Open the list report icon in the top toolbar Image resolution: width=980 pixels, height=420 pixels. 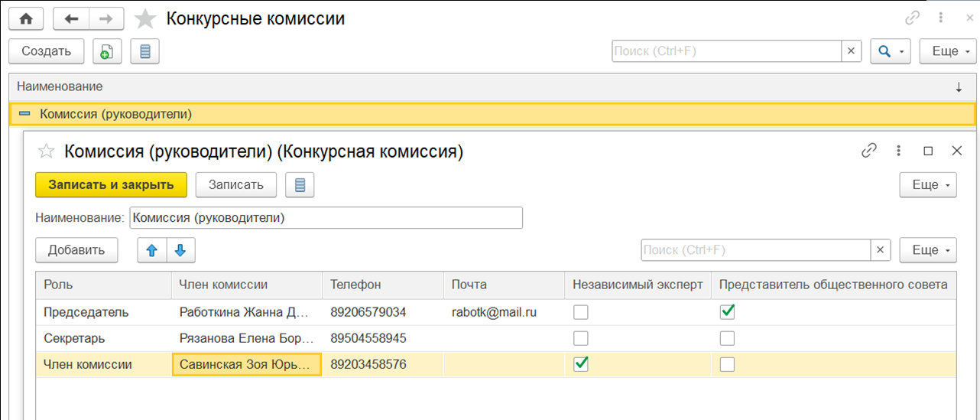tap(145, 51)
